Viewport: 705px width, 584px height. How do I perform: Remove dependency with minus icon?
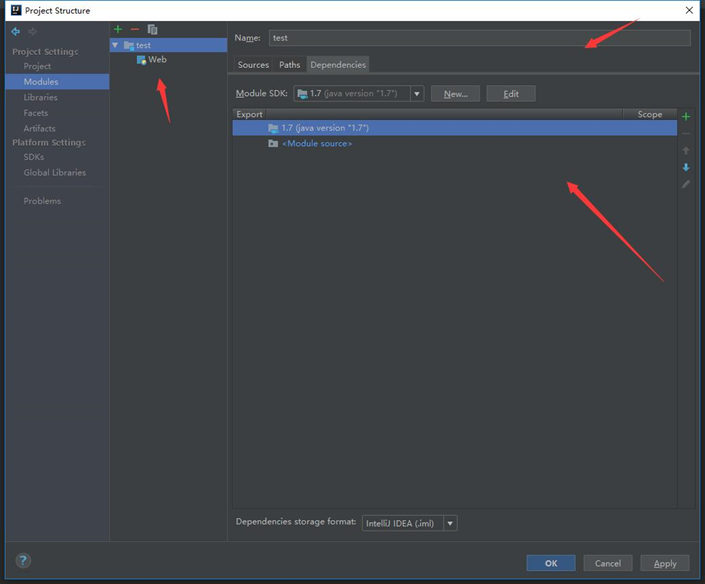pyautogui.click(x=686, y=134)
